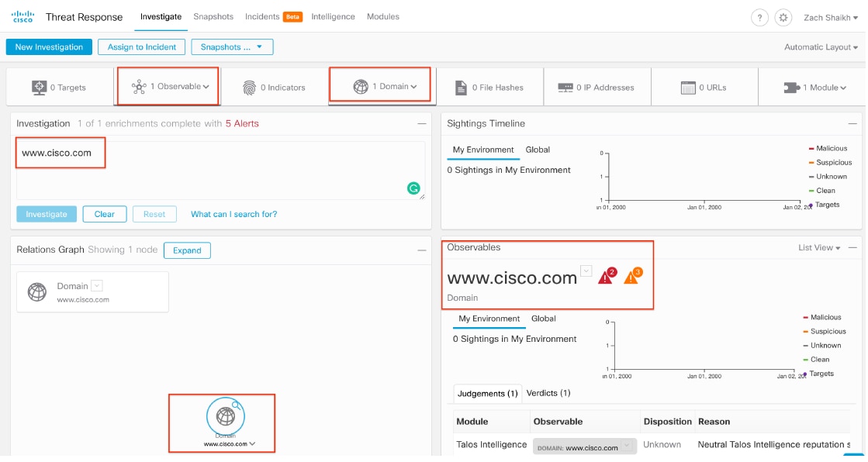Screen dimensions: 868x462
Task: Open the Snapshots ... dropdown button
Action: click(232, 47)
